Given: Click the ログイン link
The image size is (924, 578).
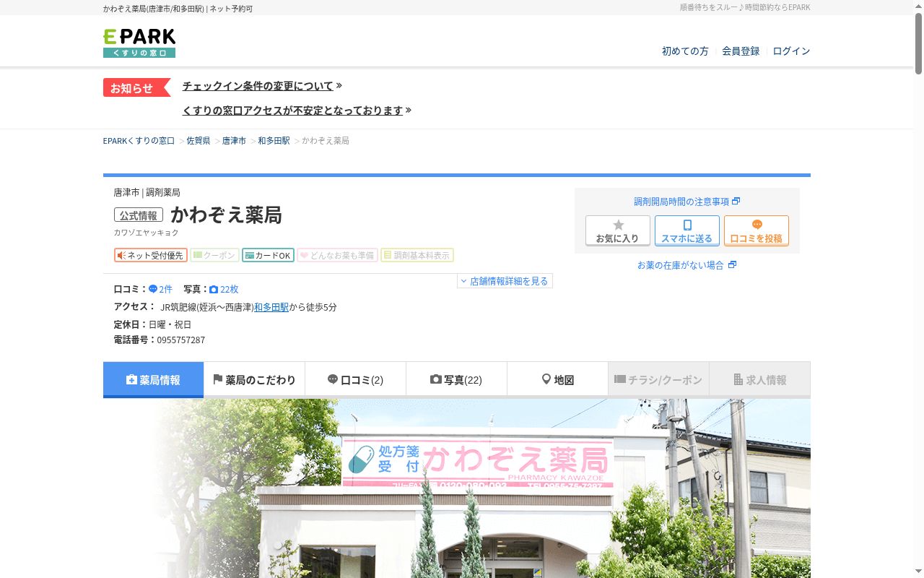Looking at the screenshot, I should coord(791,51).
